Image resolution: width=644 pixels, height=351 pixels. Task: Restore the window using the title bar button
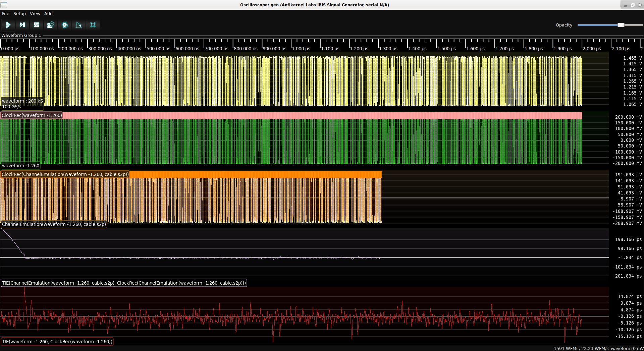633,5
